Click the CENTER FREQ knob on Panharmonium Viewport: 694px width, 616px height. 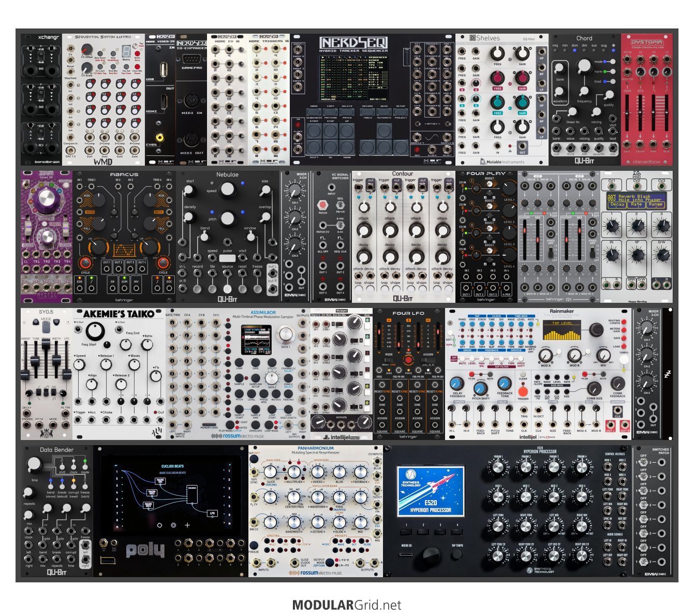pos(294,496)
